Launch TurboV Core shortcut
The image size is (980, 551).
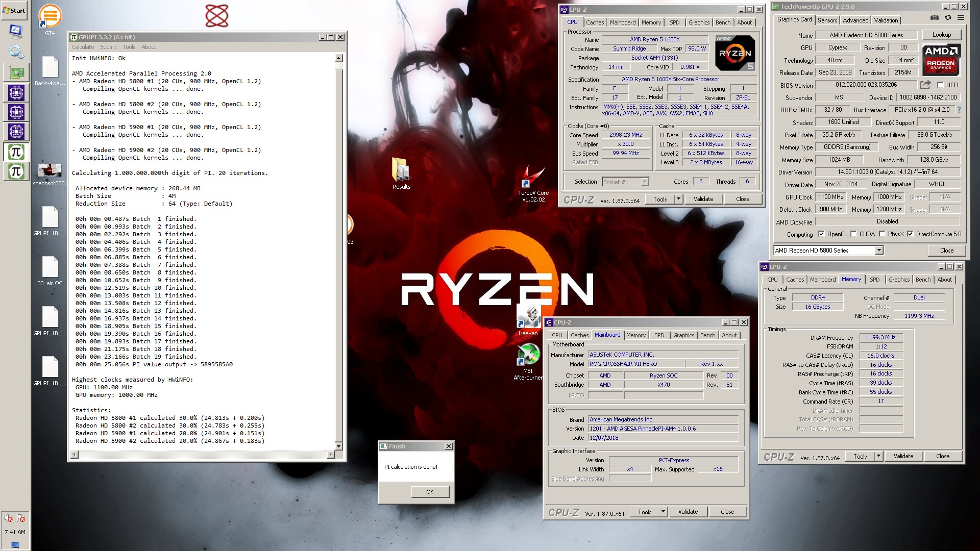point(533,184)
